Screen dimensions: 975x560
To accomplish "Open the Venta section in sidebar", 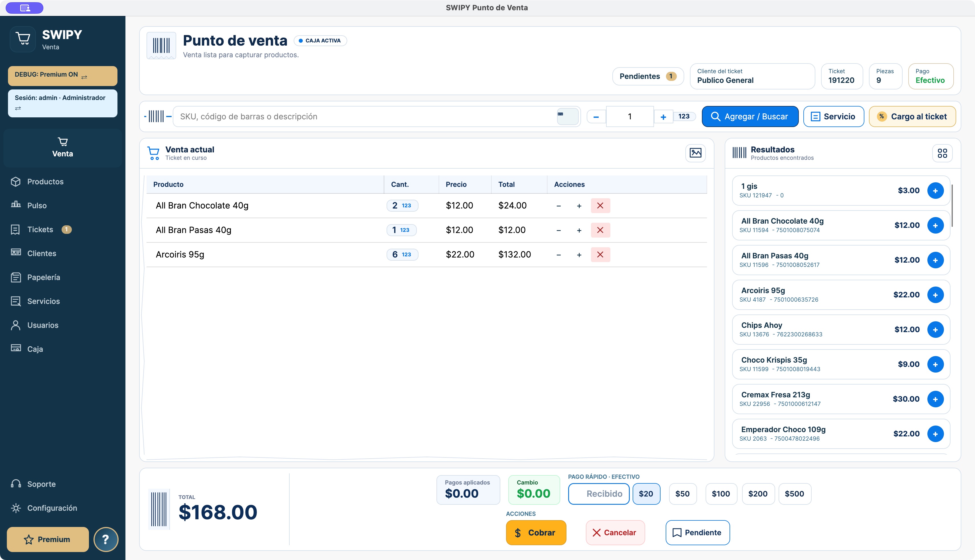I will point(62,148).
